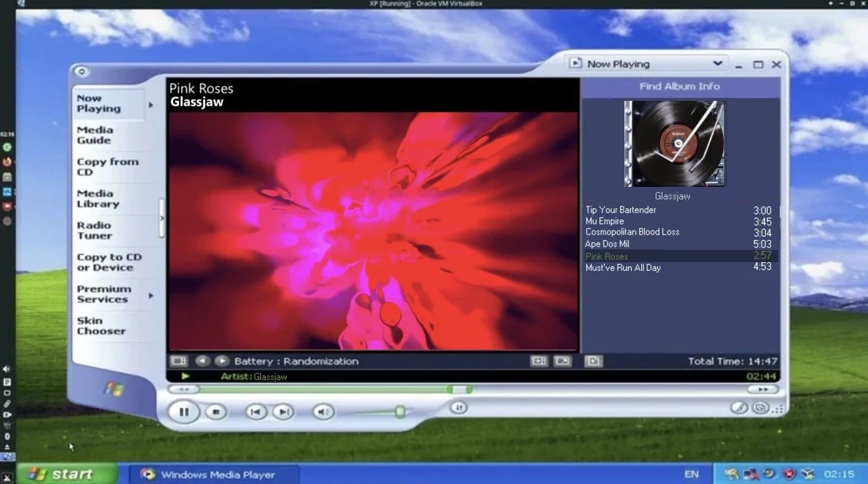View full screen visualization icon
The width and height of the screenshot is (868, 484).
click(562, 361)
